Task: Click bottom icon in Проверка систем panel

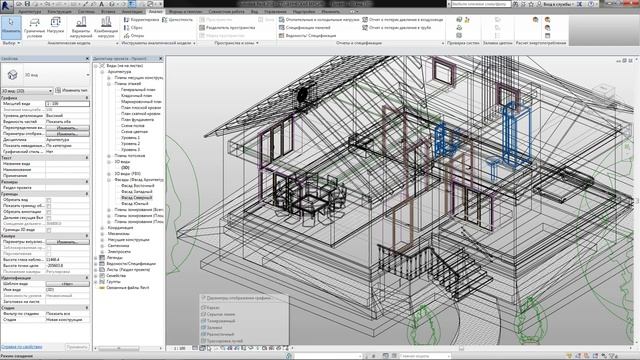Action: 459,36
